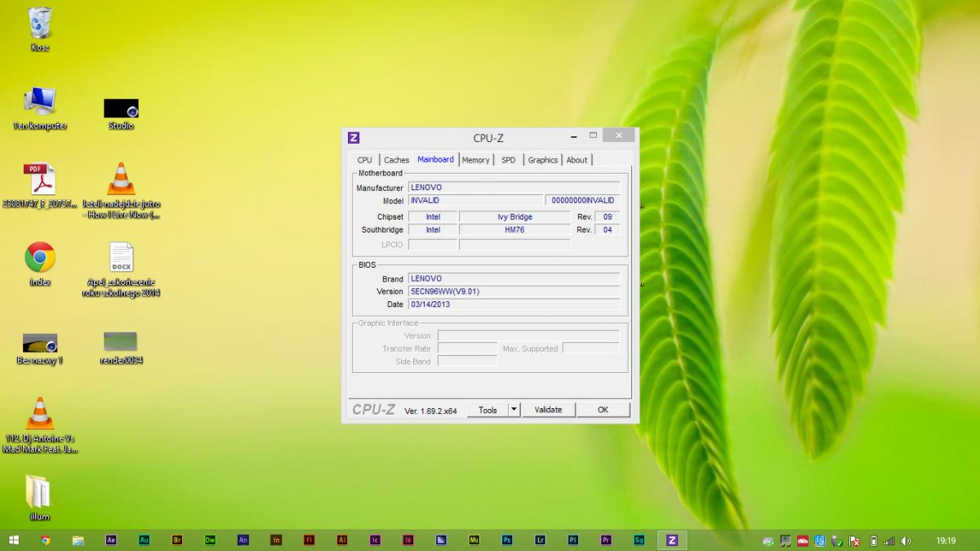Select the PDF document desktop icon
Image resolution: width=980 pixels, height=551 pixels.
pyautogui.click(x=39, y=185)
